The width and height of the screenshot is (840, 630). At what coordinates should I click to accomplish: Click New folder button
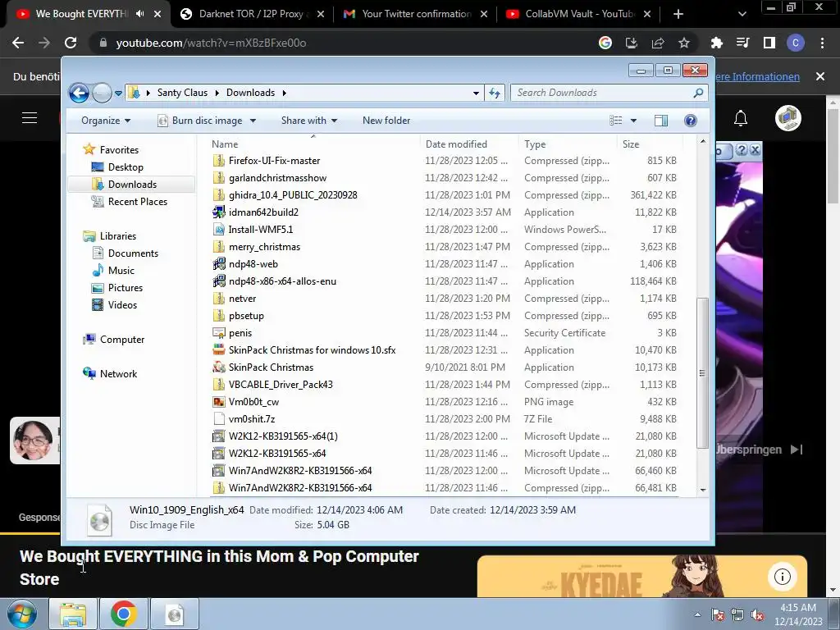(386, 121)
